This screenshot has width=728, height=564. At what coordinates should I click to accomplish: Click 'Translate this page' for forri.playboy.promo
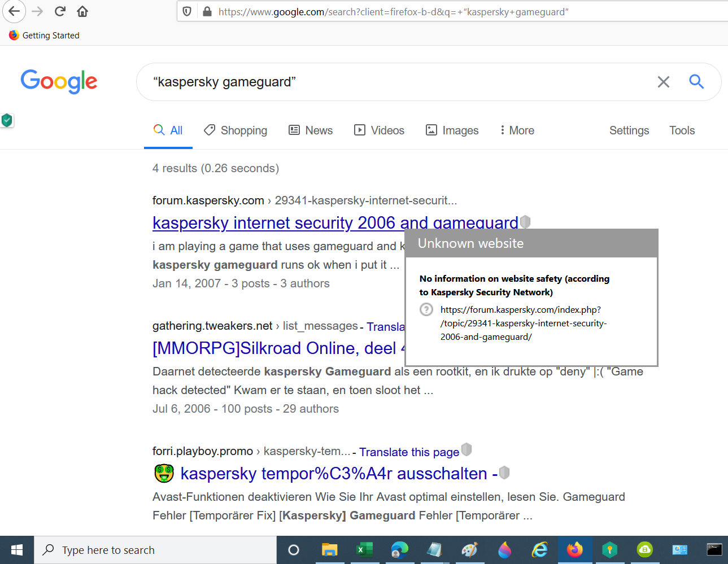[x=409, y=452]
